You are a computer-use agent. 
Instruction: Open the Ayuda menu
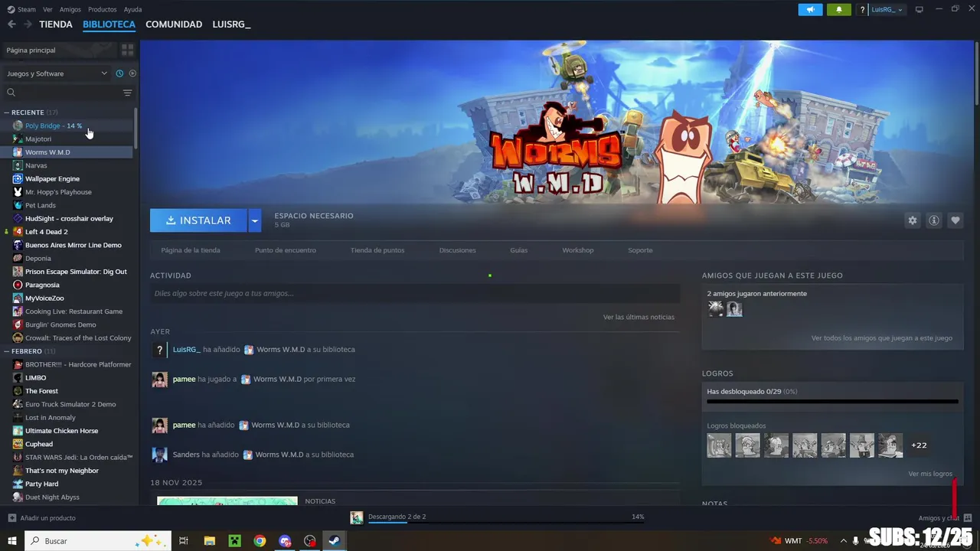(132, 9)
